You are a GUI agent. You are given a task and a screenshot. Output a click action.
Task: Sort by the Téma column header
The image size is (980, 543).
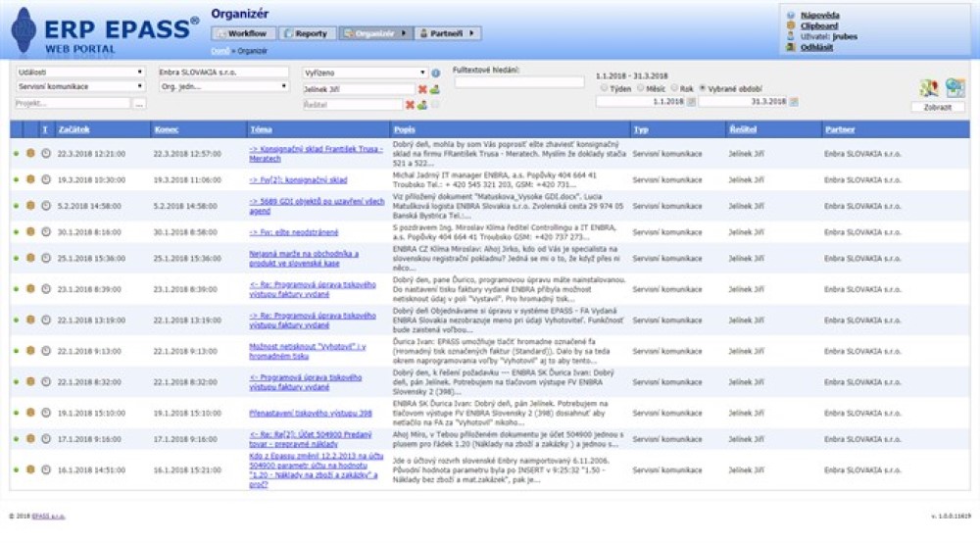(261, 130)
